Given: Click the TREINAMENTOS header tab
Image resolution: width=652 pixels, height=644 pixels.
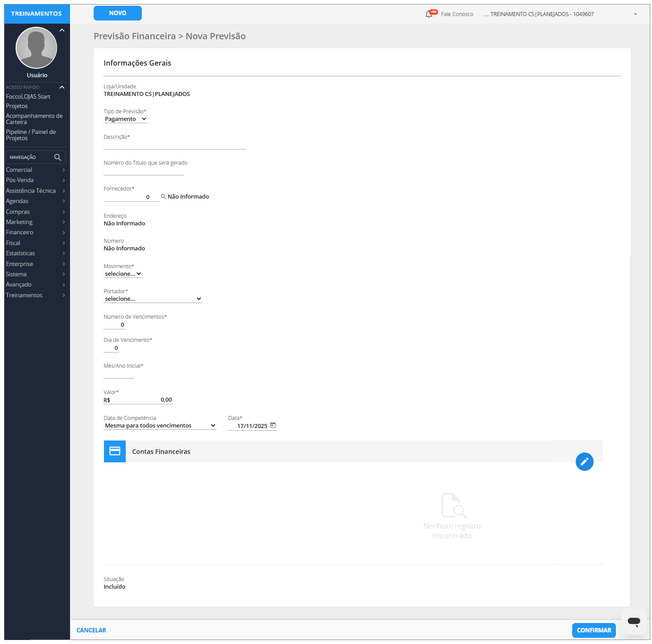Looking at the screenshot, I should click(x=37, y=14).
